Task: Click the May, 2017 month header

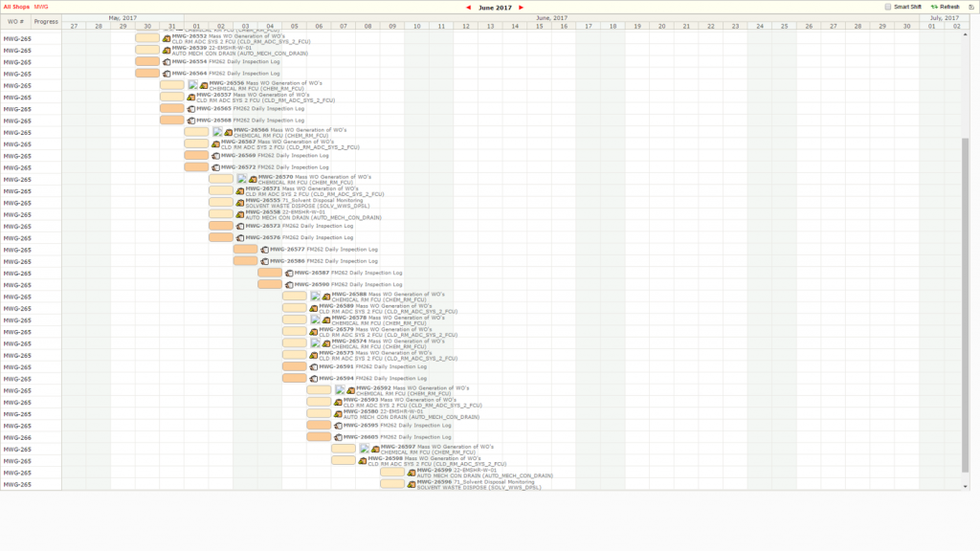Action: click(122, 18)
